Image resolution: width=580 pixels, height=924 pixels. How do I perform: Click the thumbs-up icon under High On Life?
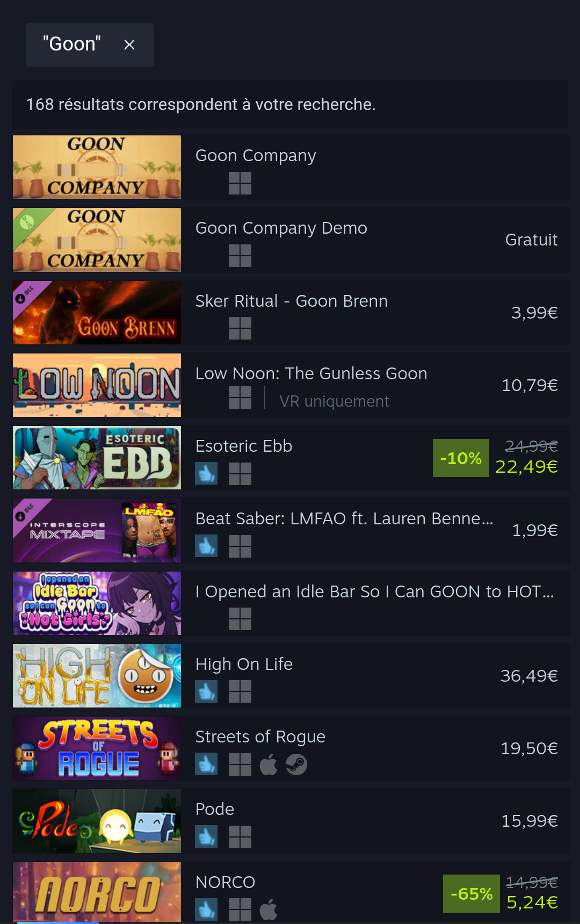click(x=206, y=692)
